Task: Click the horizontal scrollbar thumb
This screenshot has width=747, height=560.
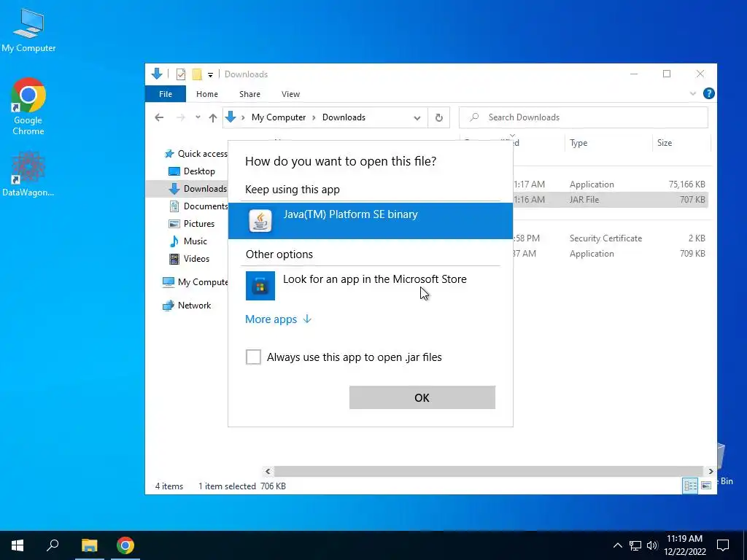Action: 489,471
